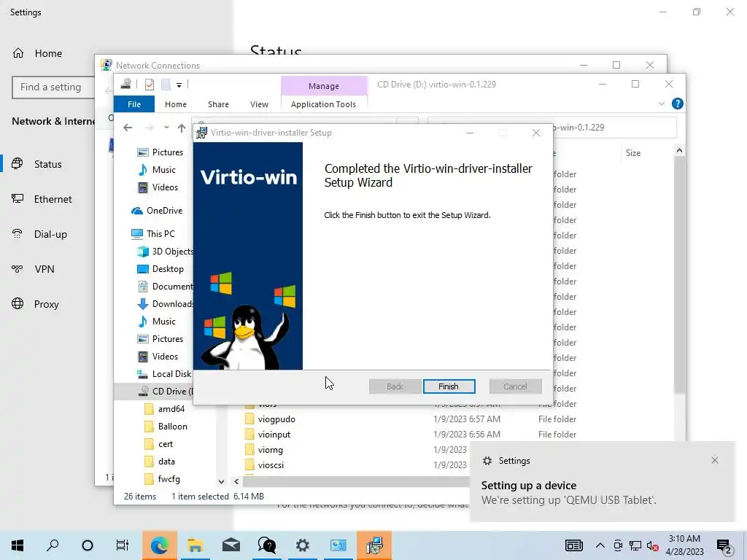
Task: Open Explorer help question mark icon
Action: 677,104
